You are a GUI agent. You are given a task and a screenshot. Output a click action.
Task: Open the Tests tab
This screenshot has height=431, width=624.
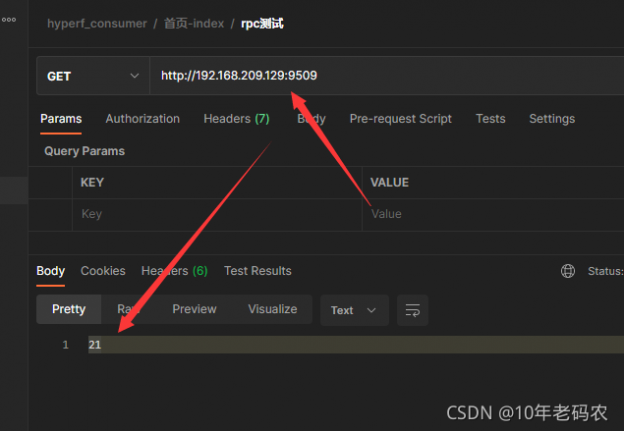click(490, 119)
